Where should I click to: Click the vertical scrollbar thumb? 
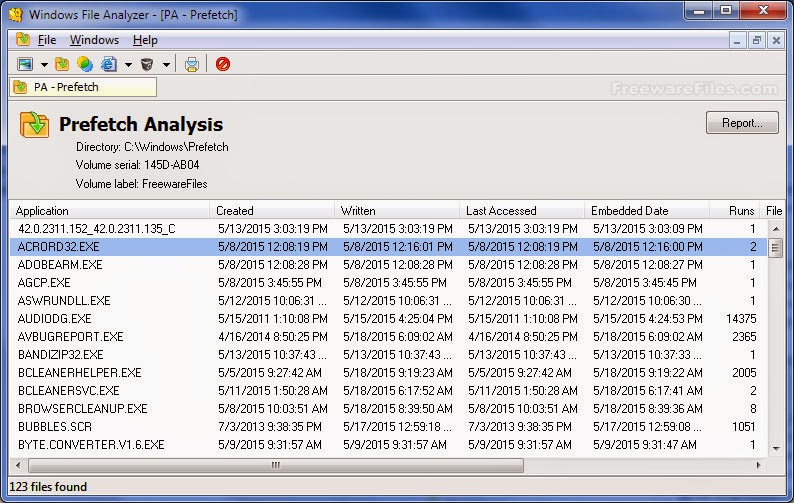776,248
